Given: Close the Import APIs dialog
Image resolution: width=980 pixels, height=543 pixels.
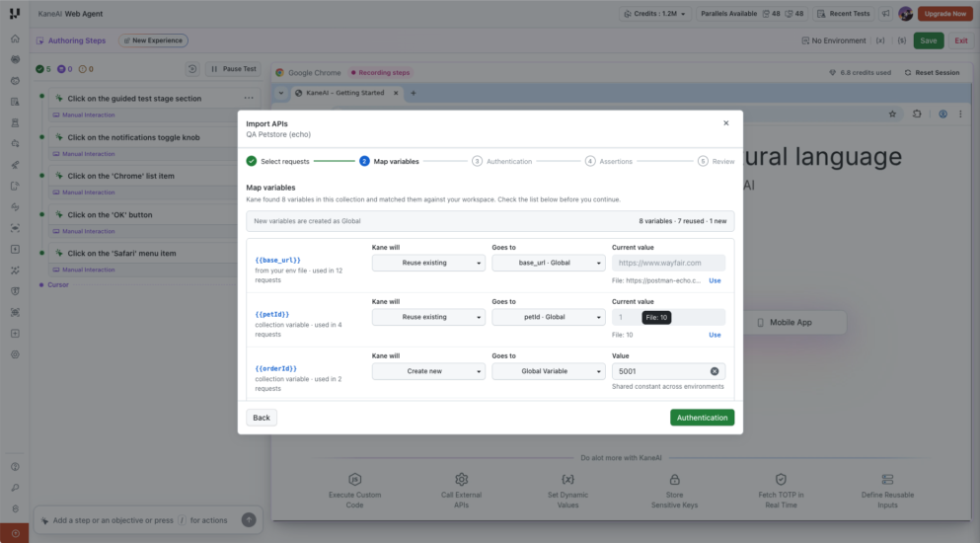Looking at the screenshot, I should [725, 123].
